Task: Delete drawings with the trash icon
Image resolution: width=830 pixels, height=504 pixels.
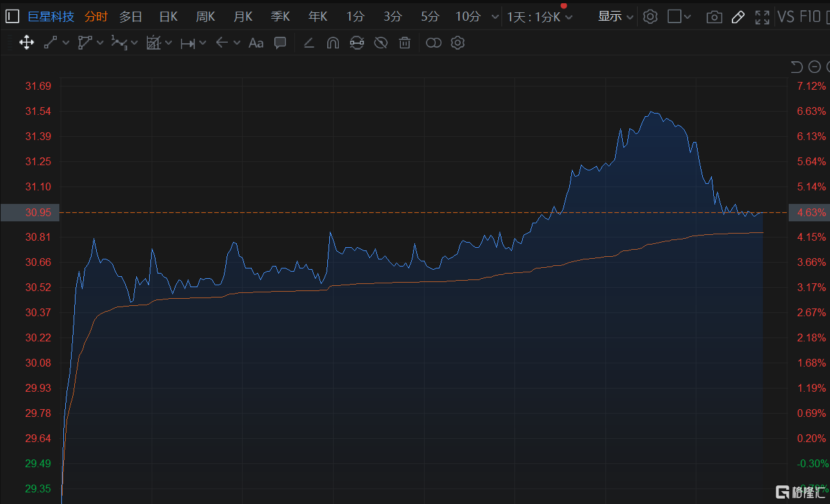Action: click(x=405, y=43)
